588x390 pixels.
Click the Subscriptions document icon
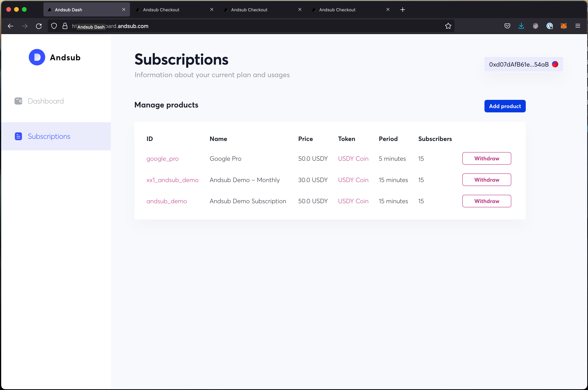(x=18, y=136)
